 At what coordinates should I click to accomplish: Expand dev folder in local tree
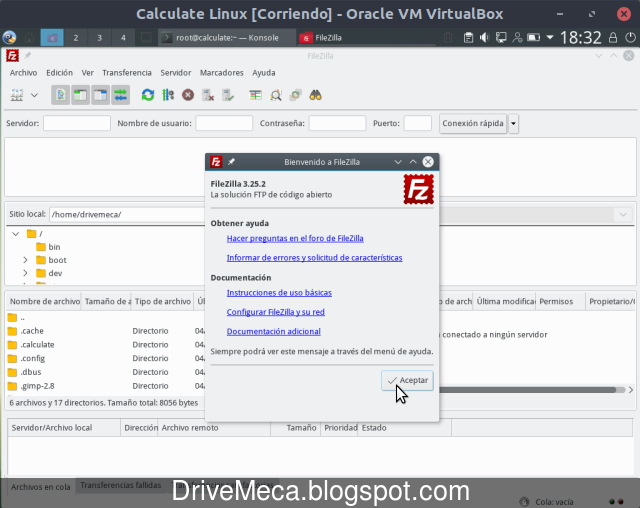tap(25, 273)
